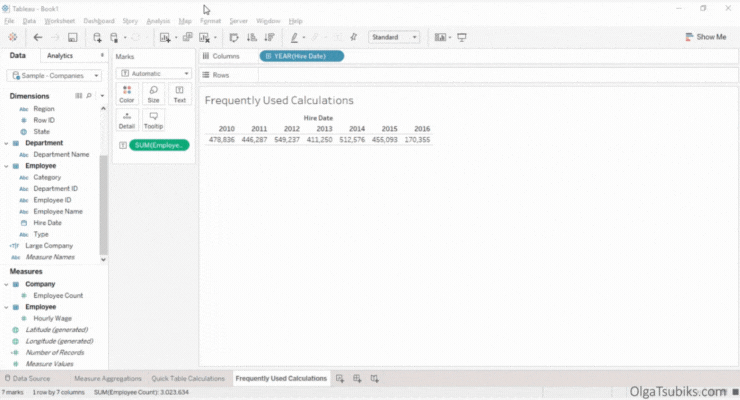The image size is (740, 400).
Task: Collapse the Company measures folder
Action: [6, 284]
